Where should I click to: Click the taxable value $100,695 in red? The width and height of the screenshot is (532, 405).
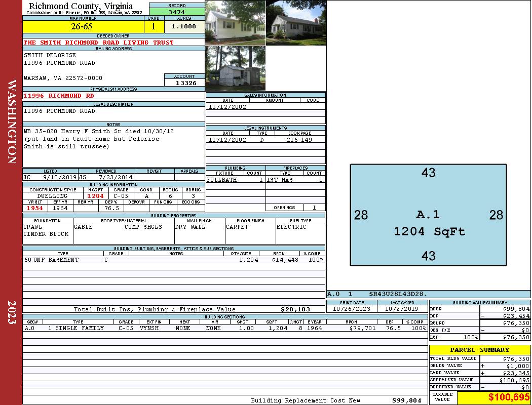point(509,397)
